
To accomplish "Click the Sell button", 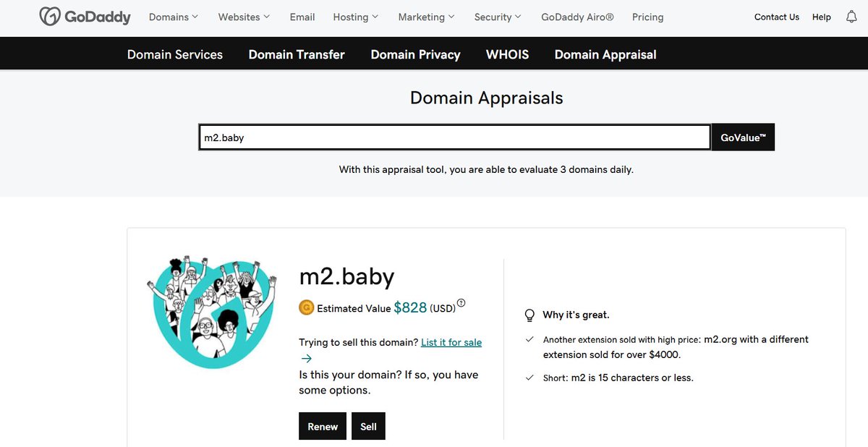I will 369,426.
